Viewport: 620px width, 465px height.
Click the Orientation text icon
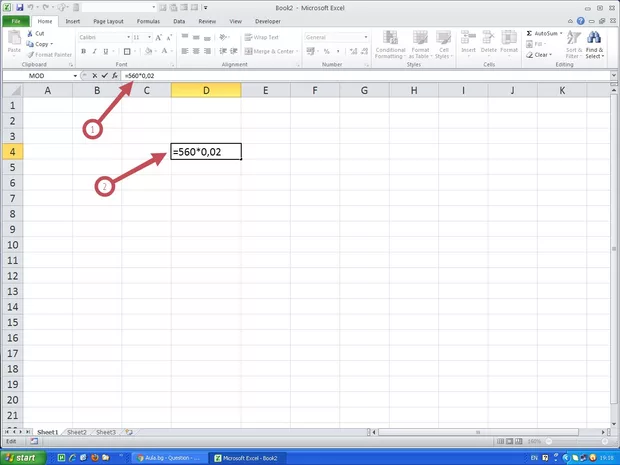tap(223, 37)
